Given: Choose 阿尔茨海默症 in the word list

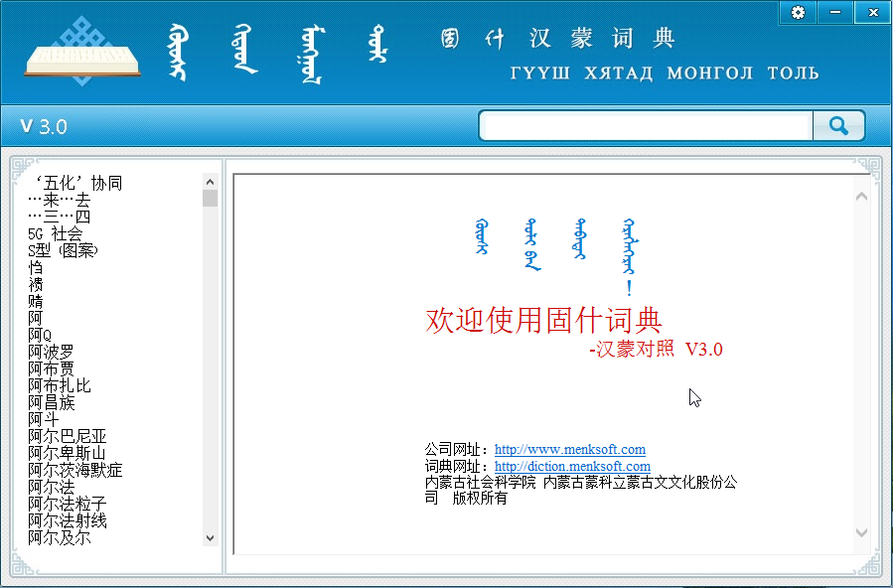Looking at the screenshot, I should [x=75, y=470].
